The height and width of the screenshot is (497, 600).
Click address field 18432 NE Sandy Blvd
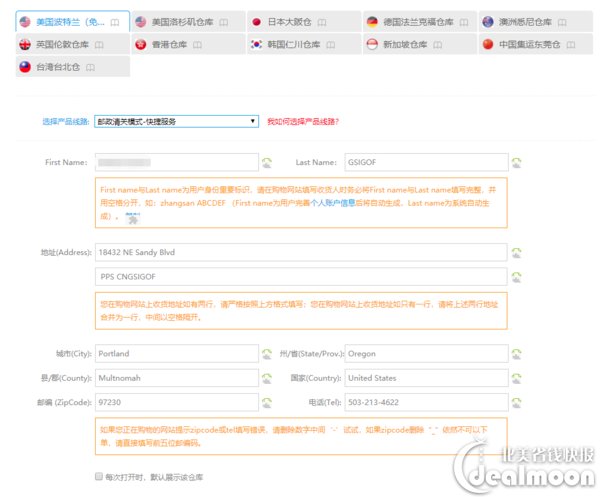tap(301, 252)
